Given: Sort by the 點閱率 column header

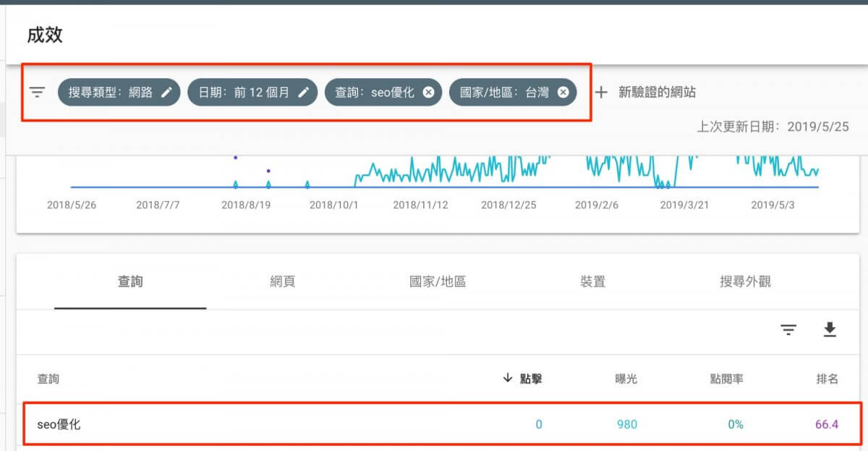Looking at the screenshot, I should pyautogui.click(x=726, y=379).
